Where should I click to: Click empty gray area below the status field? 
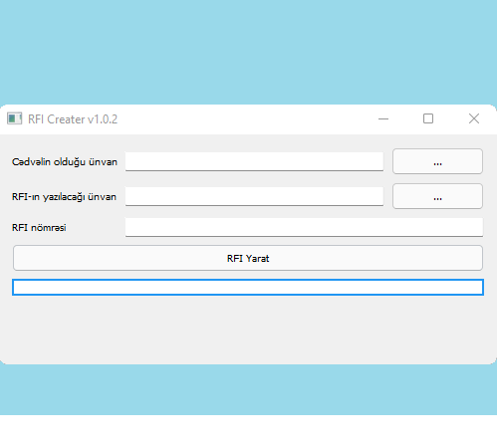[248, 329]
